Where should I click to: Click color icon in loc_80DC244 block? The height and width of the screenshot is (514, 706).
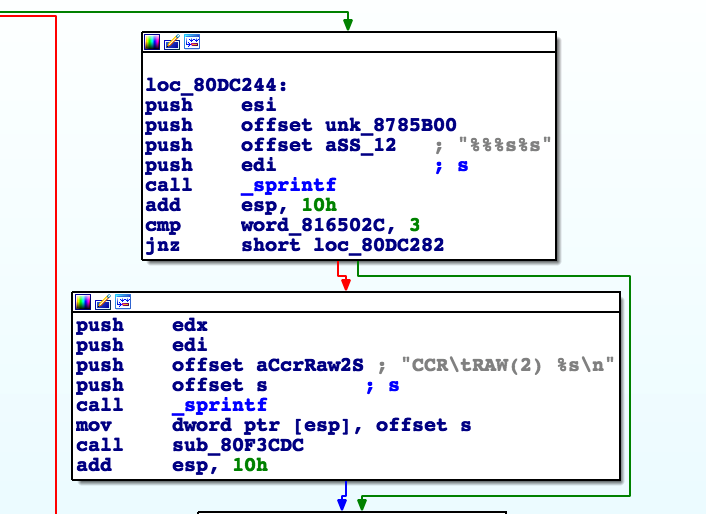pos(152,42)
